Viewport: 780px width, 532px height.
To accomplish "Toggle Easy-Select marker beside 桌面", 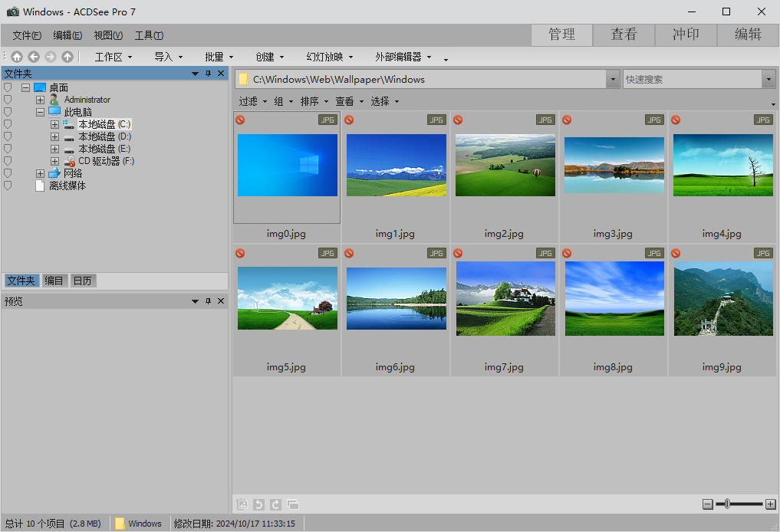I will click(x=8, y=87).
